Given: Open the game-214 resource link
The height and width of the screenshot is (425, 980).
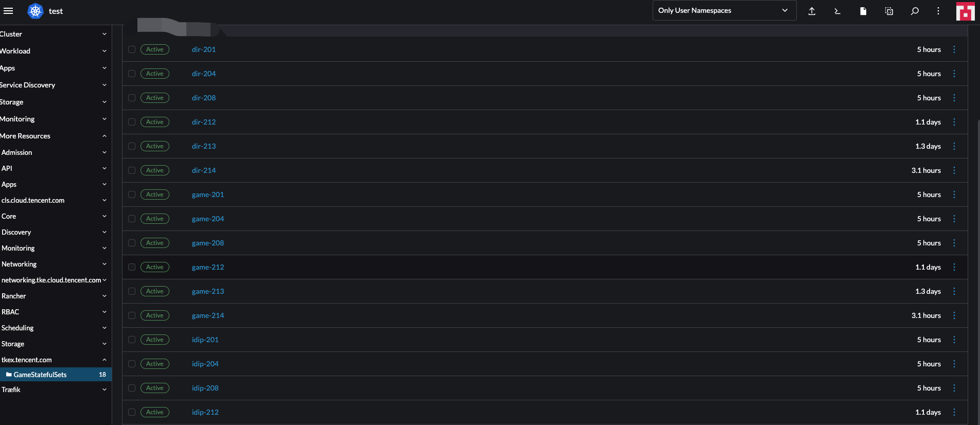Looking at the screenshot, I should click(208, 315).
